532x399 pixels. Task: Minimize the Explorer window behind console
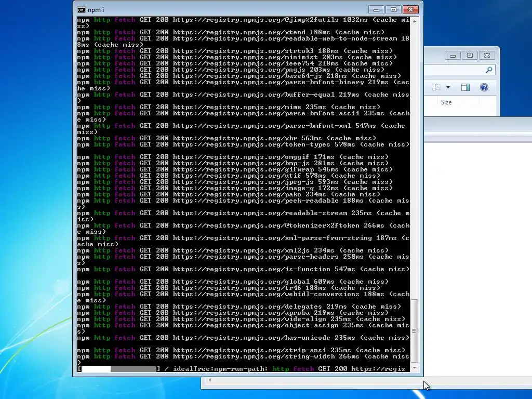pyautogui.click(x=453, y=55)
